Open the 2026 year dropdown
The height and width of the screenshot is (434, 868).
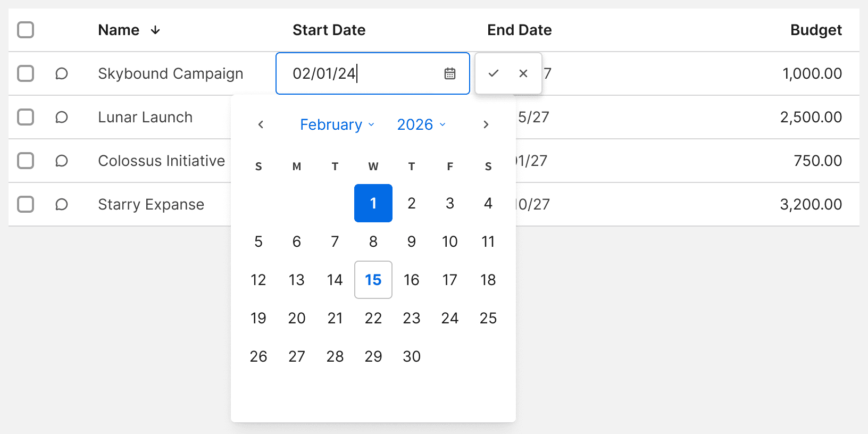(x=421, y=124)
